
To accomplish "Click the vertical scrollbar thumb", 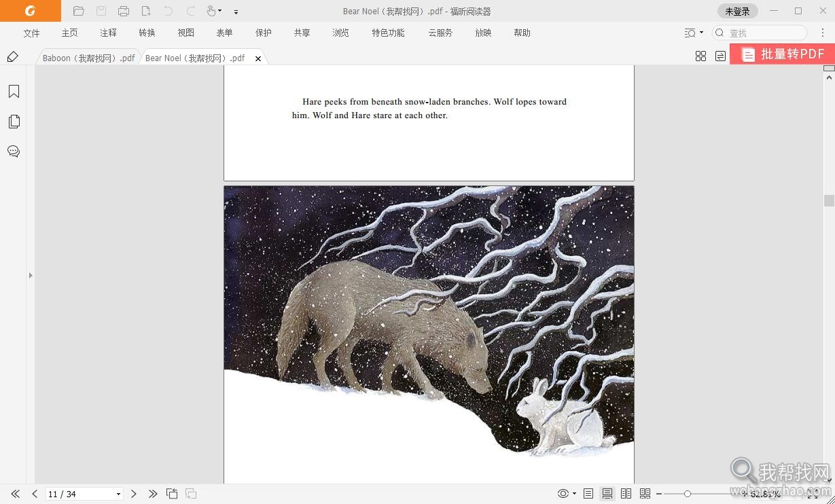I will point(829,200).
